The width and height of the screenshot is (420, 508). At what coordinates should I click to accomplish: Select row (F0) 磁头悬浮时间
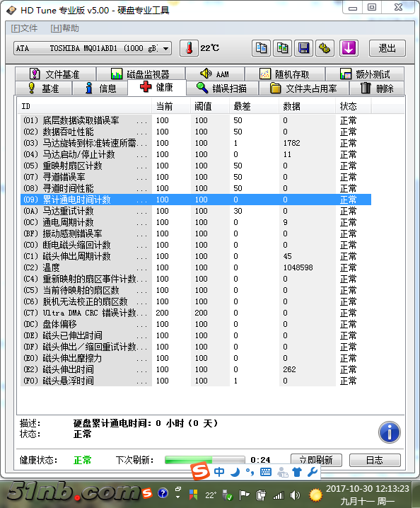196,381
